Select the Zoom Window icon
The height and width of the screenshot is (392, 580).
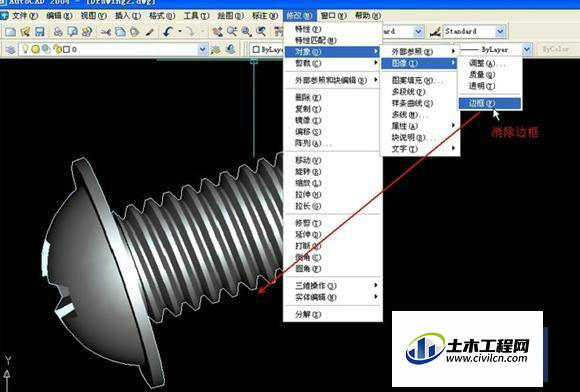(246, 32)
